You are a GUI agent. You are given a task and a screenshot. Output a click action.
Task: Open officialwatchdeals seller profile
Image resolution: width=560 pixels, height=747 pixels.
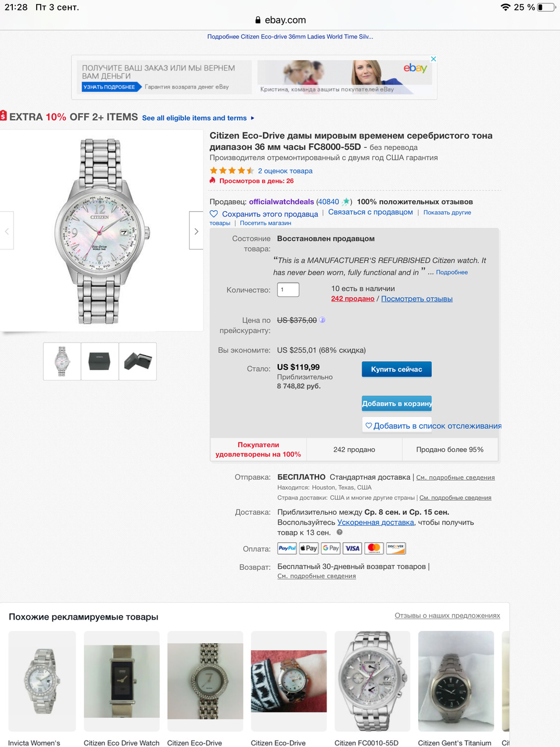click(281, 202)
